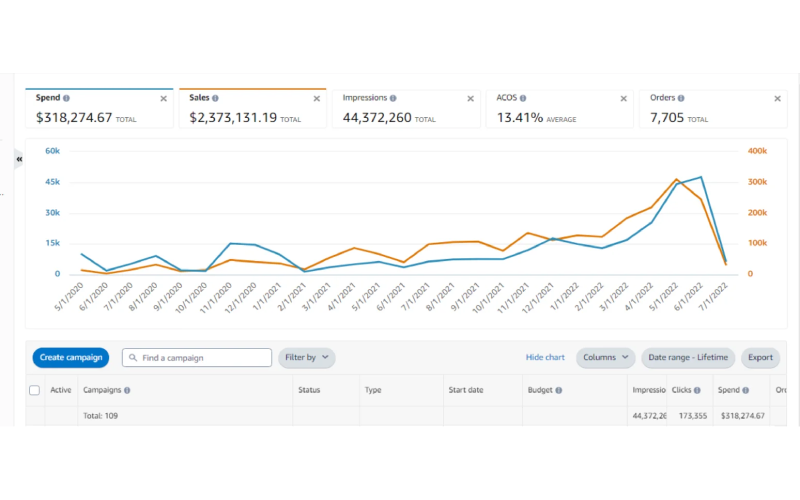Expand the Columns dropdown

point(606,357)
